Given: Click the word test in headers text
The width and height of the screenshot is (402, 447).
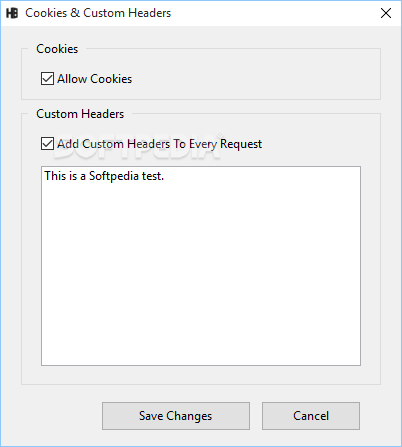Looking at the screenshot, I should (x=152, y=176).
